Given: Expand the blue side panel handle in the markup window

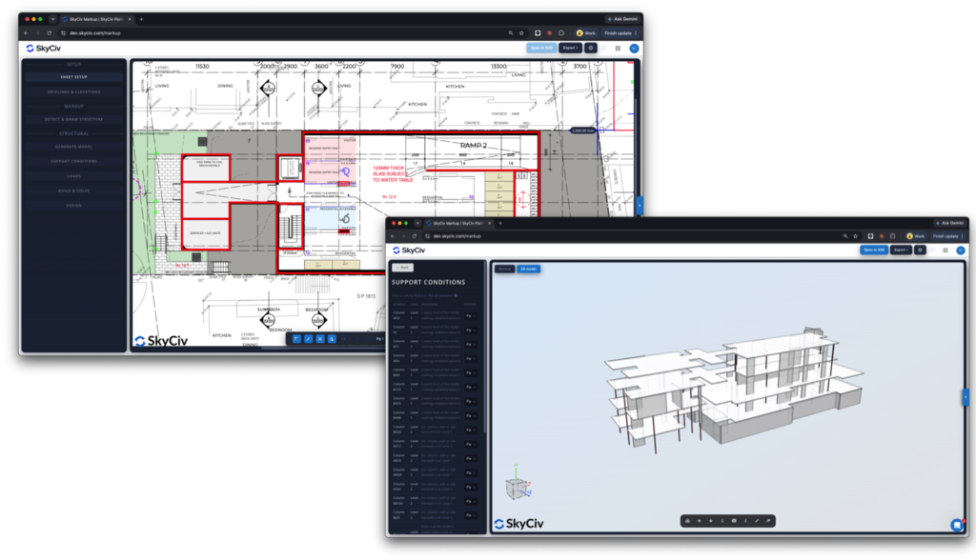Looking at the screenshot, I should (640, 205).
